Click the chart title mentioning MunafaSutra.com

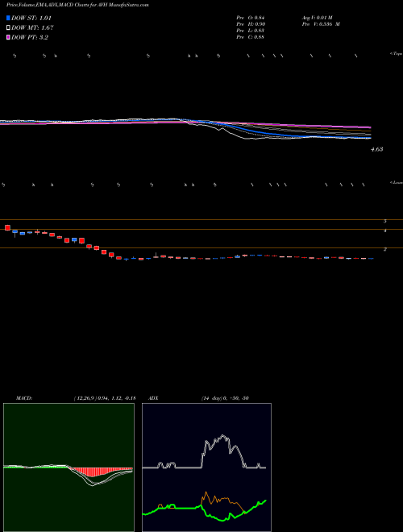(77, 5)
